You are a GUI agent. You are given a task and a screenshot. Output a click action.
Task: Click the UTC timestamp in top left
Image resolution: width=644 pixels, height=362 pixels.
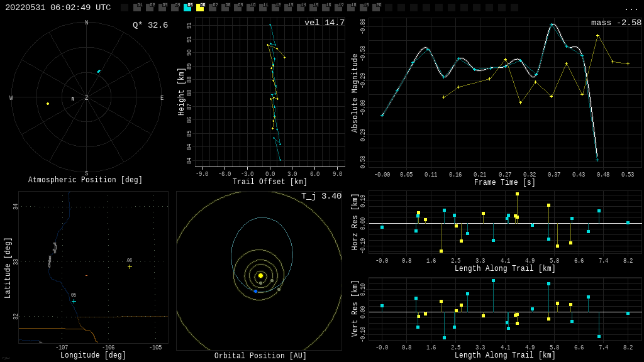(58, 8)
